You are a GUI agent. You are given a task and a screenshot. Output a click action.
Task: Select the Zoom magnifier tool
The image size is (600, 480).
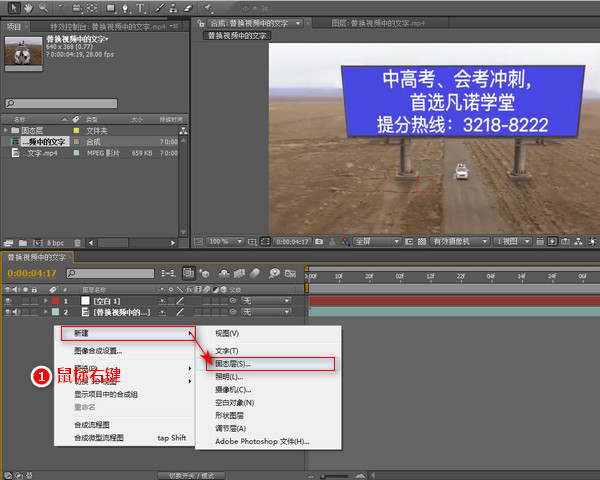[x=43, y=8]
